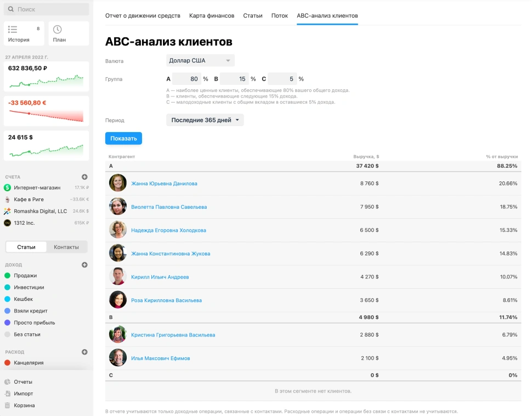Click avatar of Кирилл Ильич Андреев
532x416 pixels.
coord(118,277)
